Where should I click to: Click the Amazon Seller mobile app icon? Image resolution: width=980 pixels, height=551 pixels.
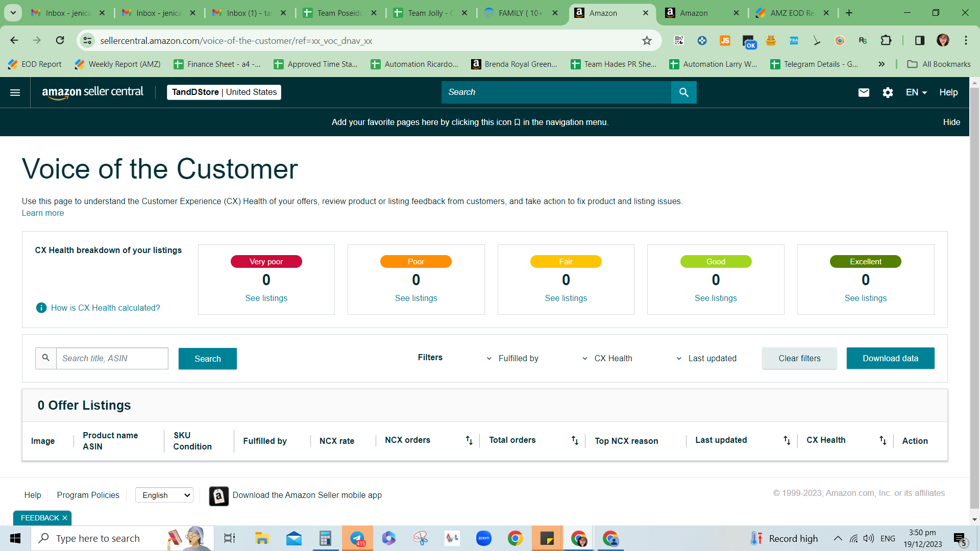coord(218,496)
